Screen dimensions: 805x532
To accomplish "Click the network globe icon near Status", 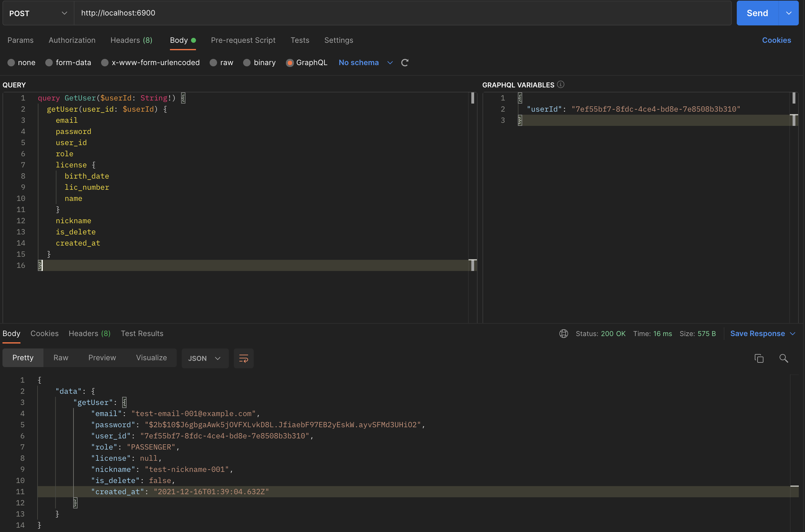I will click(563, 334).
